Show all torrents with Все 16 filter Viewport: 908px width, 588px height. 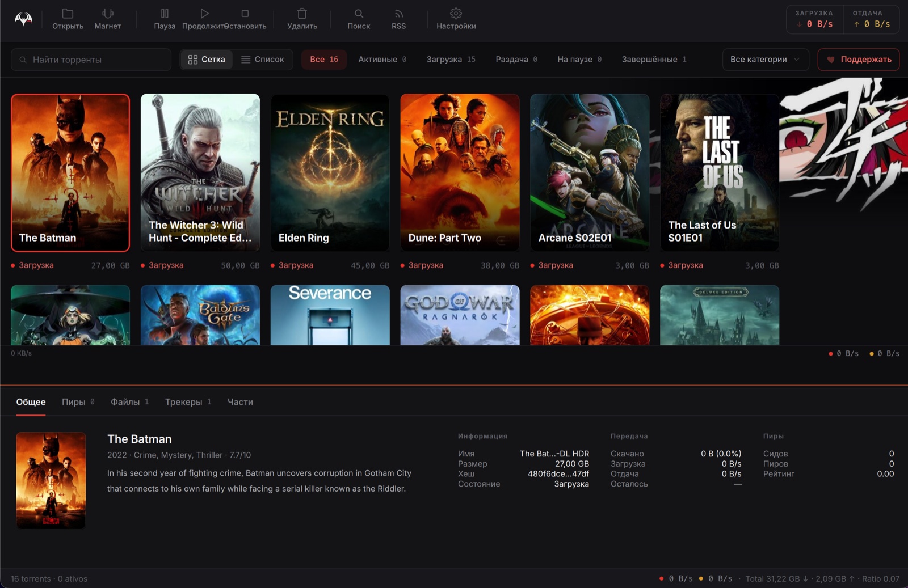324,60
